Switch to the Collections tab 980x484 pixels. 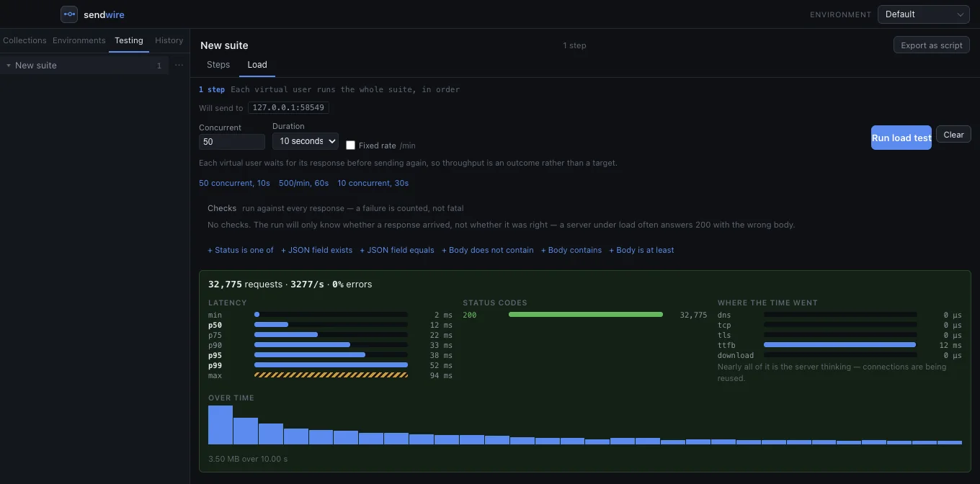(x=24, y=40)
